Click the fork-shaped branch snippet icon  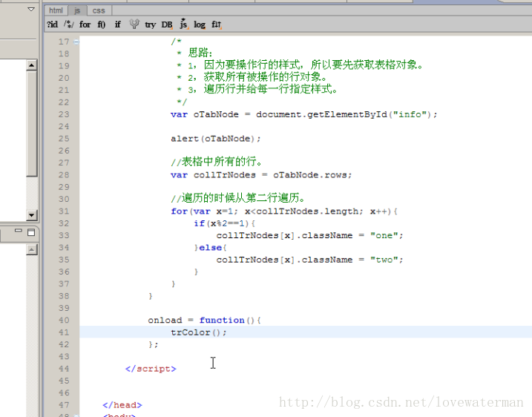(134, 24)
